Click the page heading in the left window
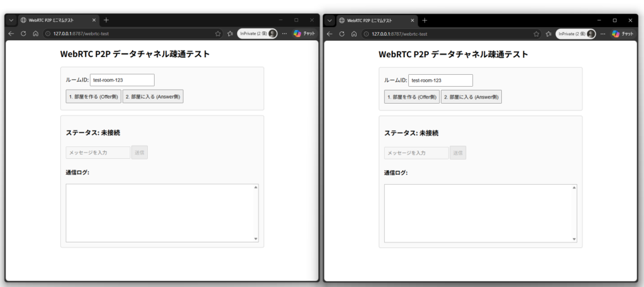 tap(135, 54)
